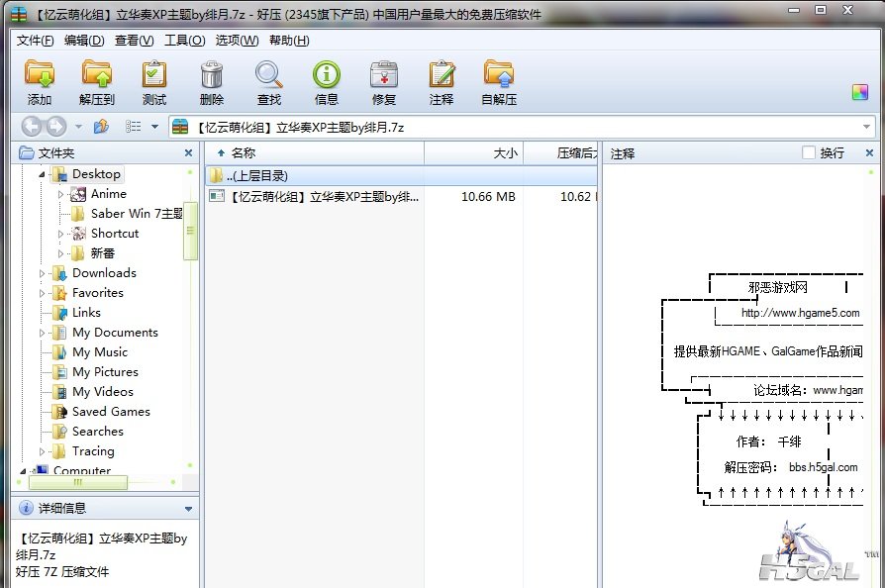The image size is (885, 588).
Task: Click the 解压到 (Extract to) icon
Action: pos(97,76)
